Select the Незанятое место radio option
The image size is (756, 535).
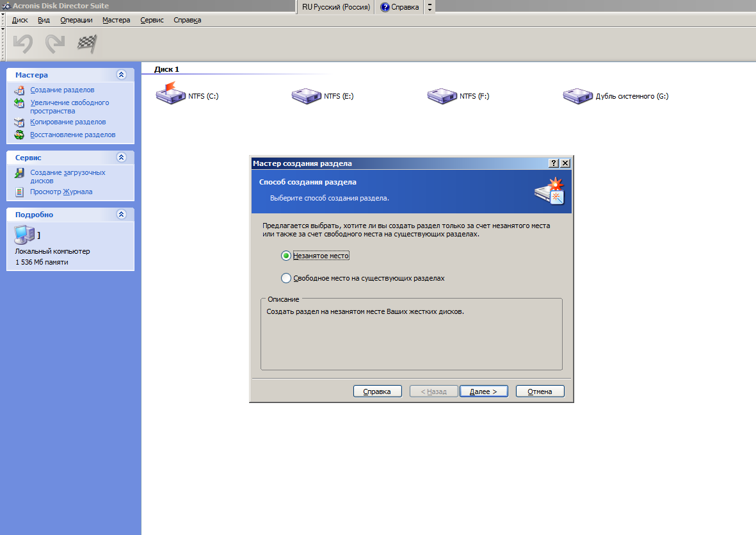[286, 256]
